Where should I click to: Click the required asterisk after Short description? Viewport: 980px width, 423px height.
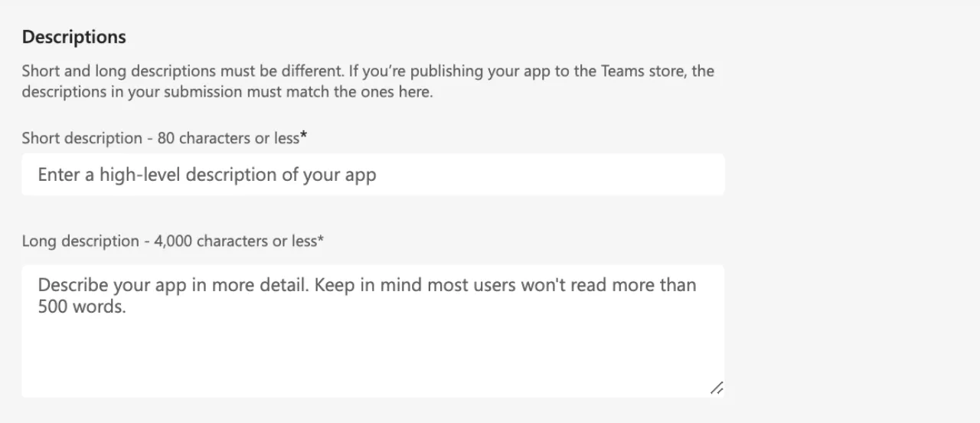[304, 136]
